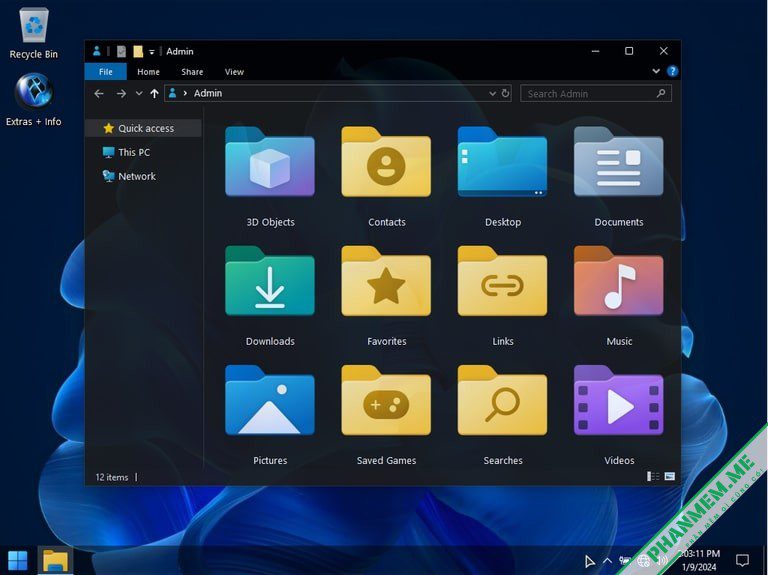Click the 12 items status text

pos(112,477)
